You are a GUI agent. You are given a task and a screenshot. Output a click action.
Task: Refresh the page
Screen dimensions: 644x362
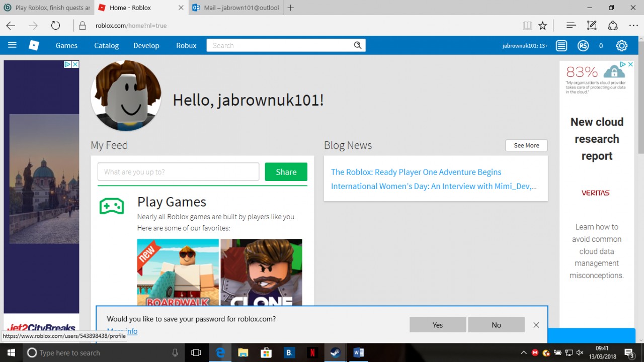[55, 26]
